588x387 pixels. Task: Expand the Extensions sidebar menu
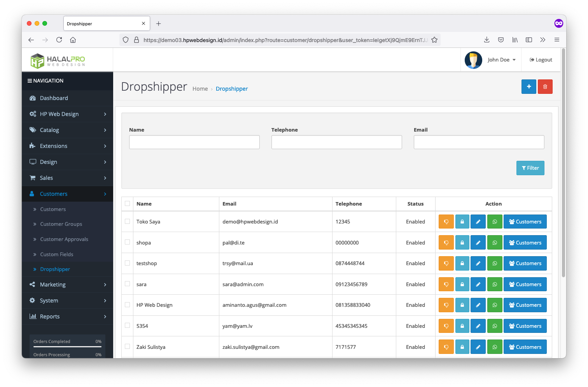68,146
